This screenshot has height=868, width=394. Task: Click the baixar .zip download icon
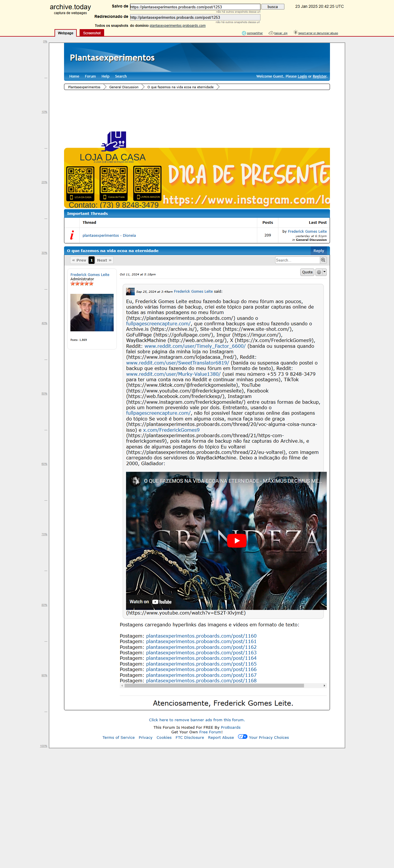tap(271, 33)
